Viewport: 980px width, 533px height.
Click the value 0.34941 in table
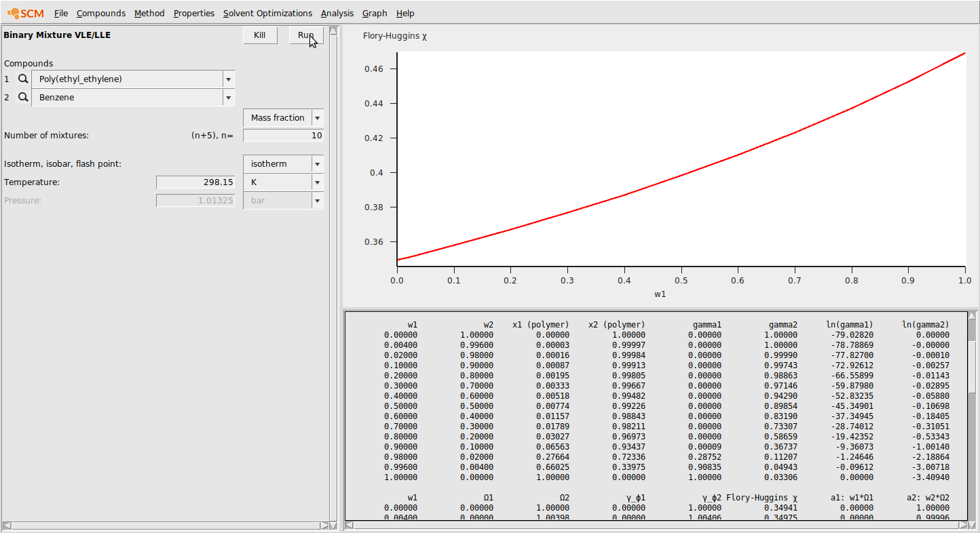(783, 508)
